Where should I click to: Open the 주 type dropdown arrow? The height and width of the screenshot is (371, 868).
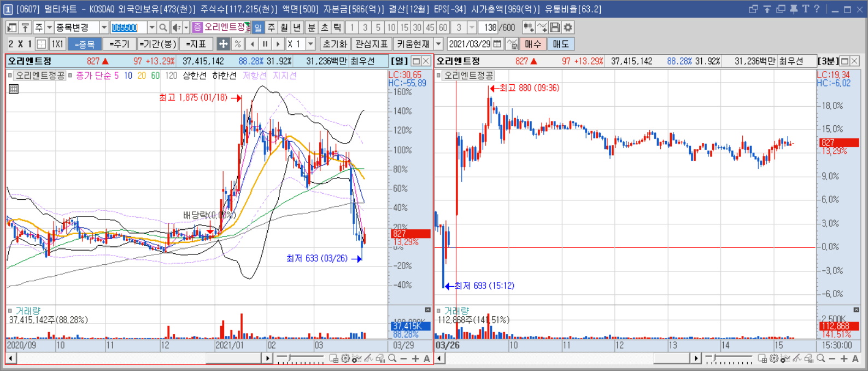49,27
